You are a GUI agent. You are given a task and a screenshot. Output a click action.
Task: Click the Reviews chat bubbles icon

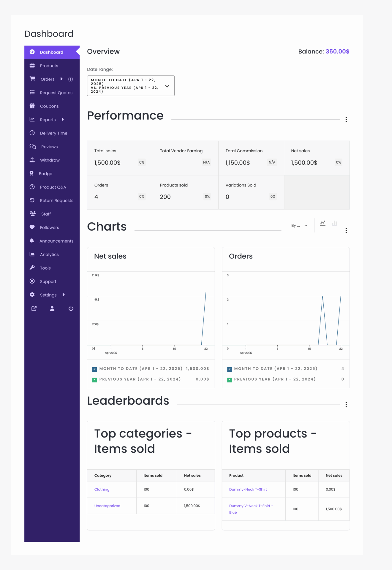pos(33,146)
